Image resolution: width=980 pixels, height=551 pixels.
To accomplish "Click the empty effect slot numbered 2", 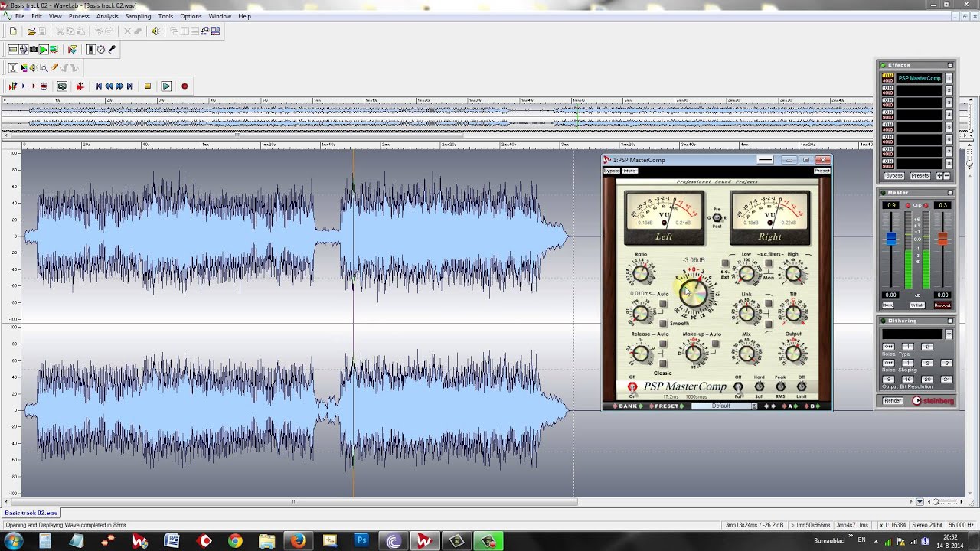I will 920,90.
